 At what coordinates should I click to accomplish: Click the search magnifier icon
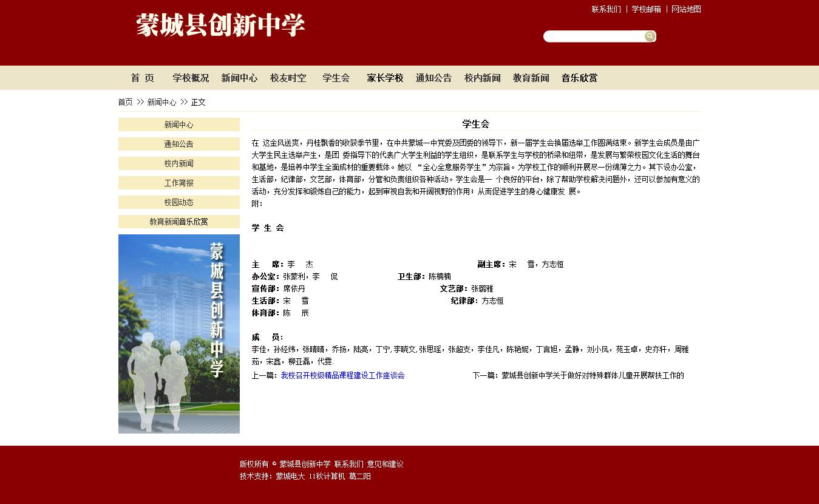click(x=650, y=36)
